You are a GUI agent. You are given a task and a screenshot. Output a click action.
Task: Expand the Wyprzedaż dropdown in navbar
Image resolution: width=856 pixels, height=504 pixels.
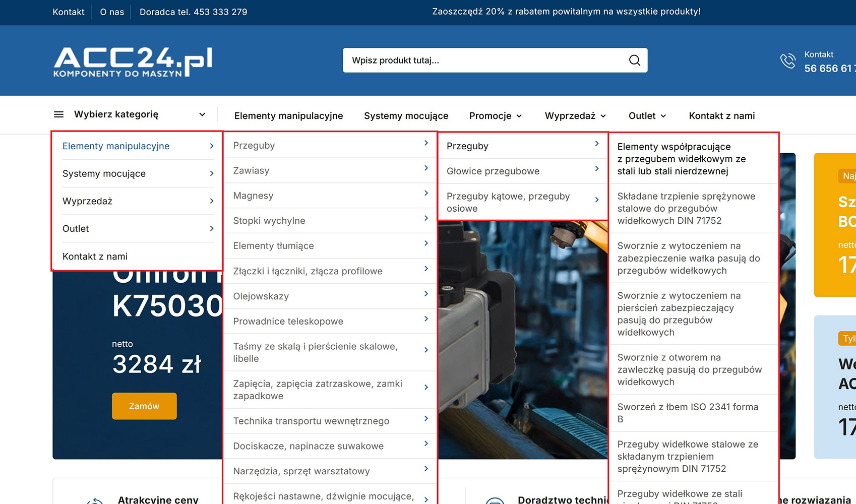tap(575, 116)
